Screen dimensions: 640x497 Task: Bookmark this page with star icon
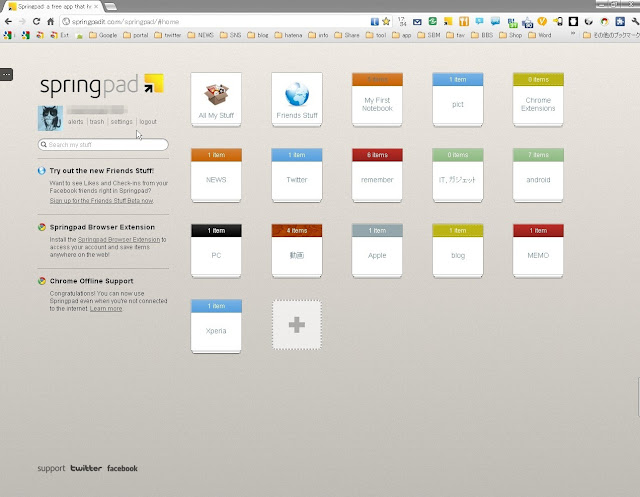(386, 21)
